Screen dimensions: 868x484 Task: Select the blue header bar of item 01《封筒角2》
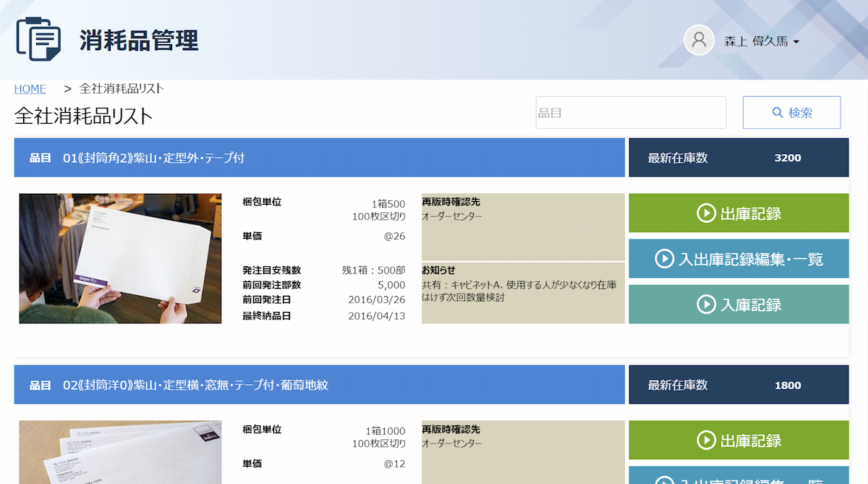(x=318, y=157)
